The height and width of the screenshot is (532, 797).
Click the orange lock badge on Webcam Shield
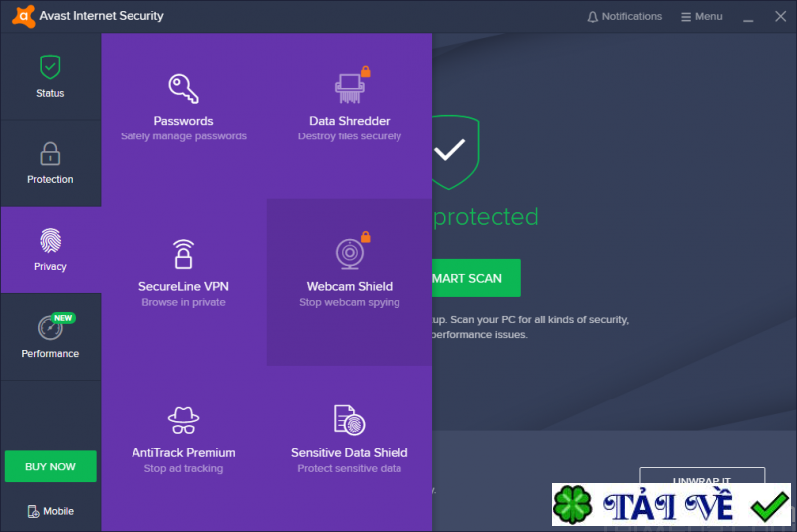[x=365, y=237]
